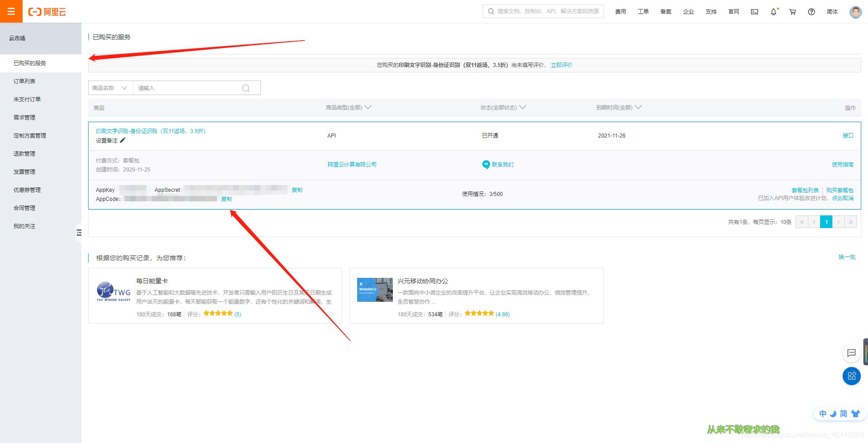Open the 商品类型(全部) filter dropdown
Image resolution: width=868 pixels, height=443 pixels.
[x=349, y=108]
